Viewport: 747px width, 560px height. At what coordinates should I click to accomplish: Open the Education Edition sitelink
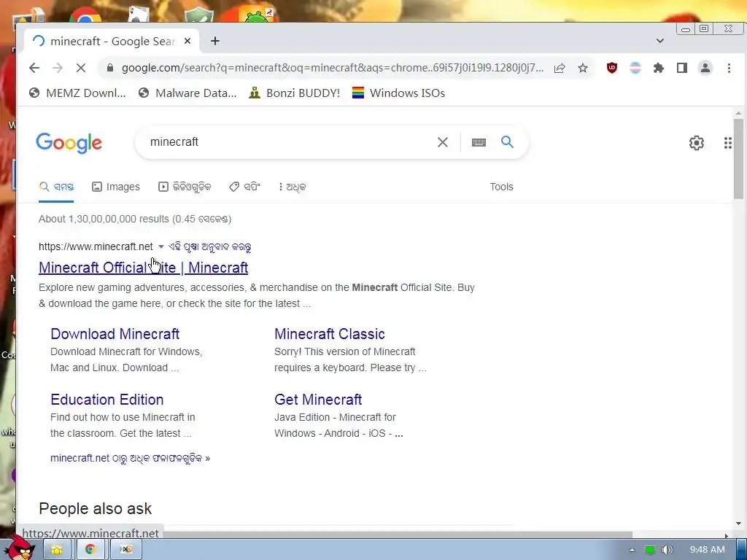107,400
